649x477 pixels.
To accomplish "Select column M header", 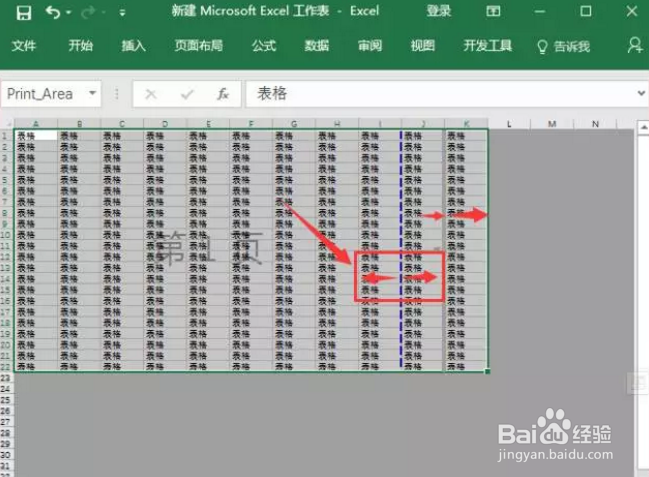I will click(552, 123).
